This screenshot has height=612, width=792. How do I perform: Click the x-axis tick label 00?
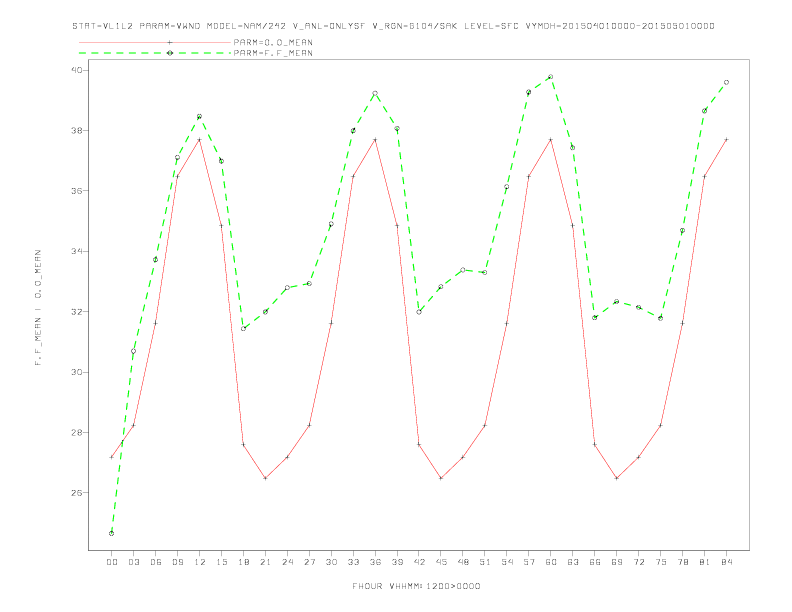112,562
